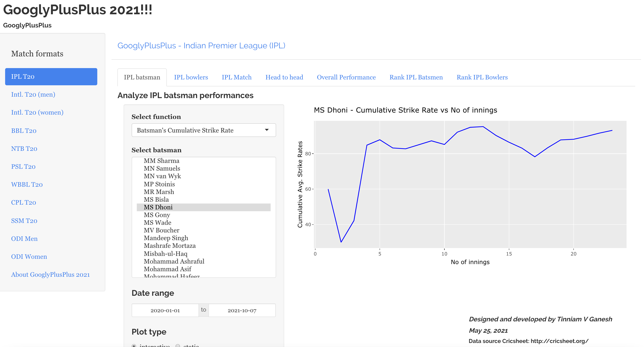
Task: Select MS Gony in batsman list
Action: (157, 215)
